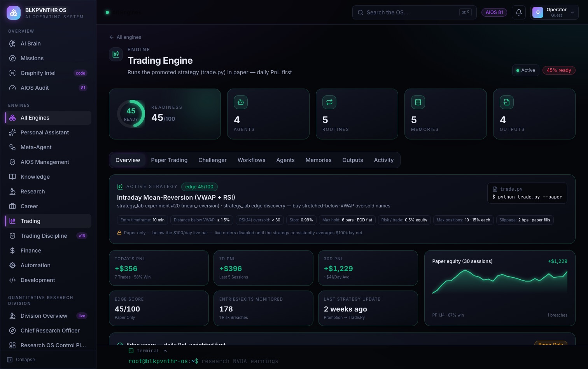The height and width of the screenshot is (369, 588).
Task: Open Division Overview live item
Action: [48, 316]
